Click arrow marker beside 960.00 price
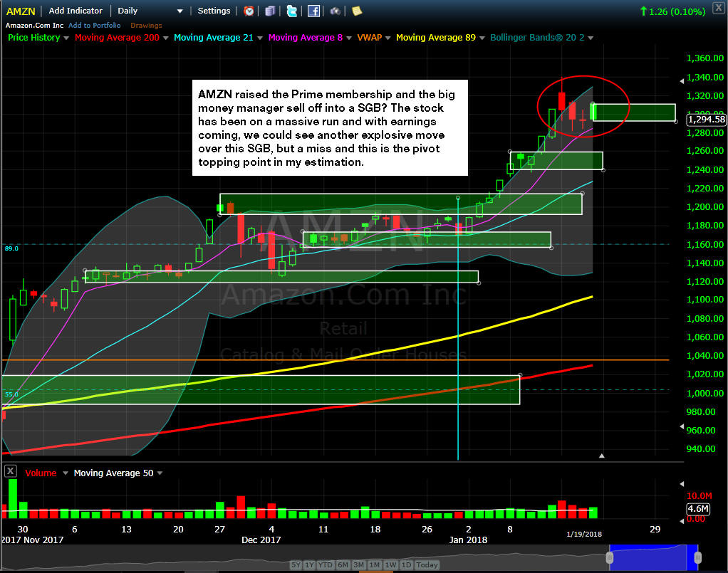Viewport: 728px width, 573px height. coord(682,426)
